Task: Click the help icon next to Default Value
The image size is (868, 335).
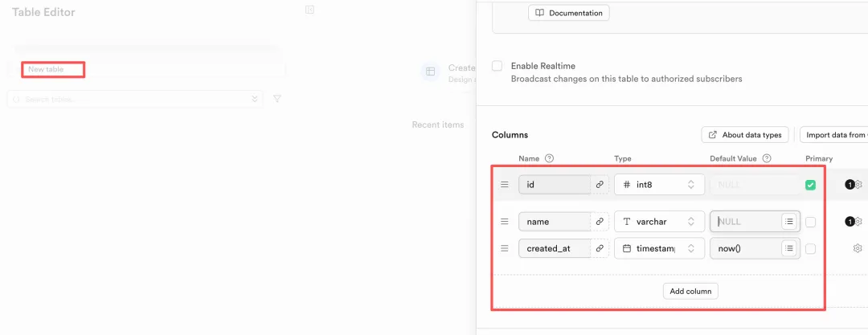Action: point(767,159)
